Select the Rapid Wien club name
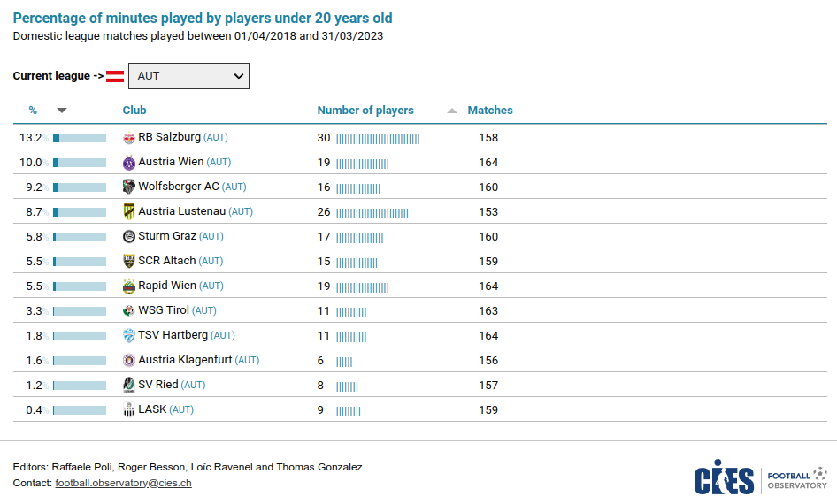Screen dimensions: 837x504 point(167,286)
